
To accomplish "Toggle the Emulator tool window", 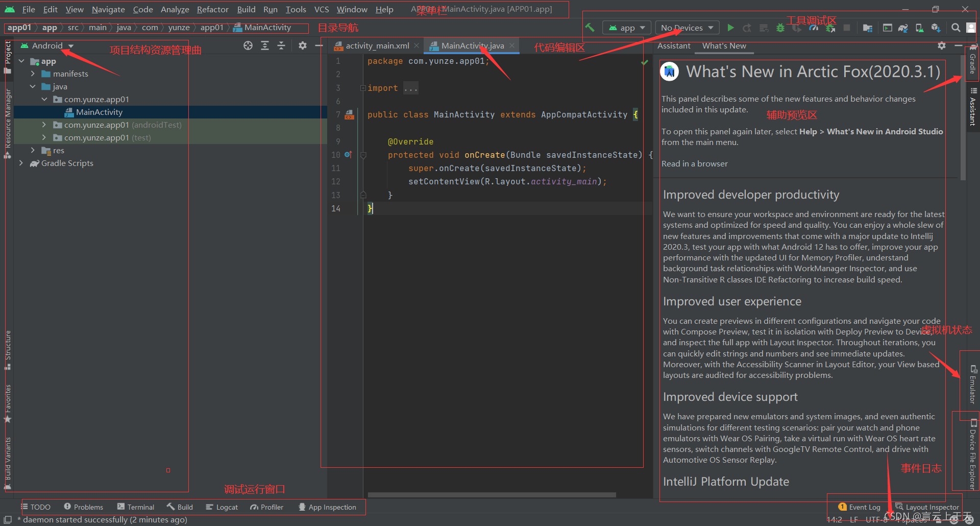I will pyautogui.click(x=973, y=384).
